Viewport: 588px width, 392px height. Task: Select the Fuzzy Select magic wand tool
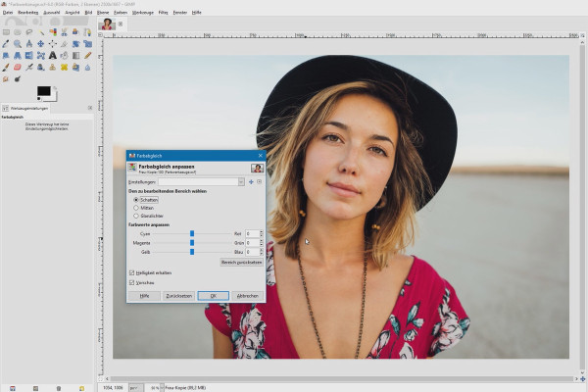[41, 32]
